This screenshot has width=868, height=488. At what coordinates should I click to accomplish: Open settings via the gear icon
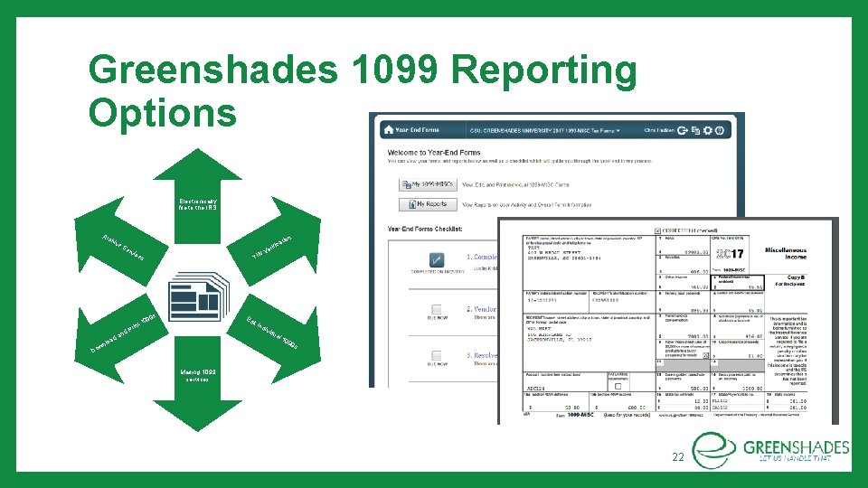coord(707,130)
